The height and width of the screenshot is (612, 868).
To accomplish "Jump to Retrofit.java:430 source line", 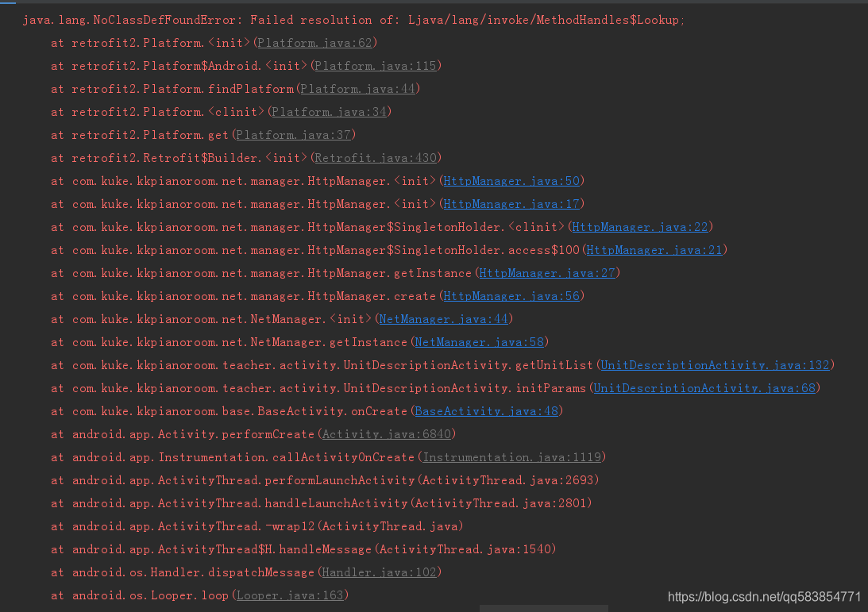I will (x=376, y=158).
